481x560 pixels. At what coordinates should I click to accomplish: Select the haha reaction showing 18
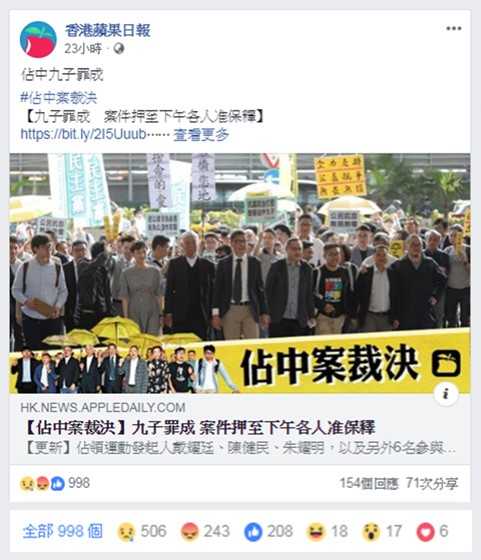click(x=327, y=531)
